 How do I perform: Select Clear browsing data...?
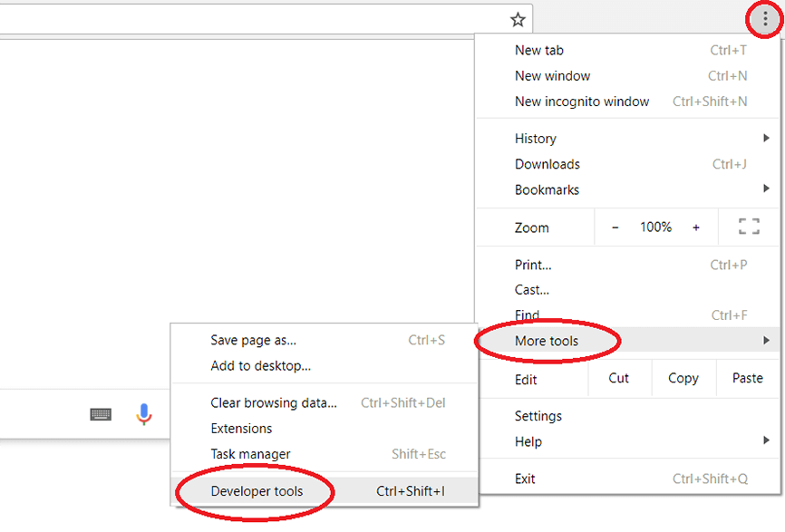pyautogui.click(x=274, y=402)
